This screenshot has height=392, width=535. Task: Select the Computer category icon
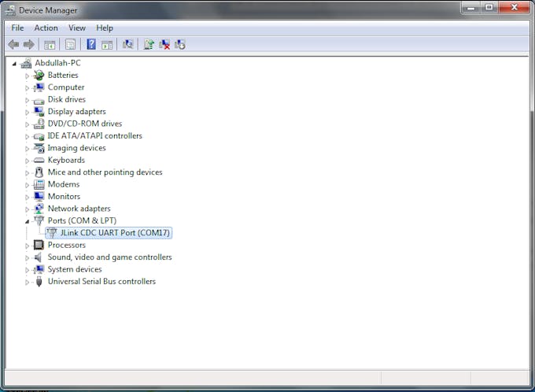(x=39, y=87)
